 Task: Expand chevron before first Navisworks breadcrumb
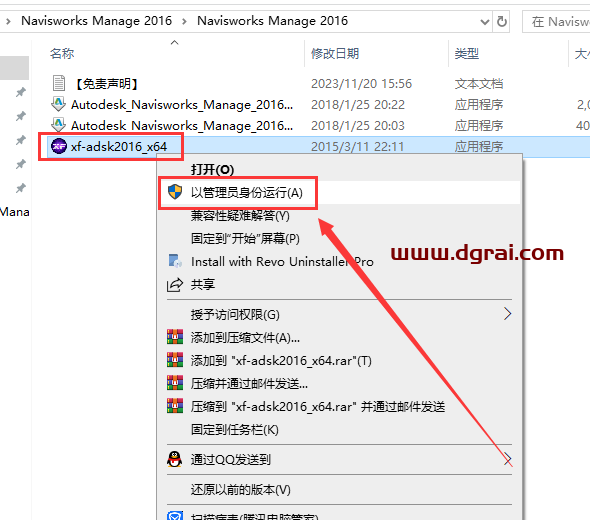tap(8, 21)
